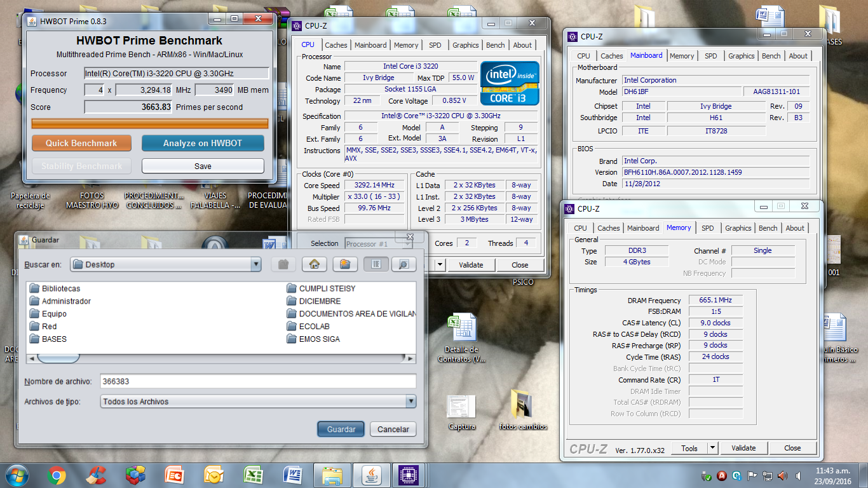Viewport: 868px width, 488px height.
Task: Cancel the Guardar dialog
Action: click(x=393, y=430)
